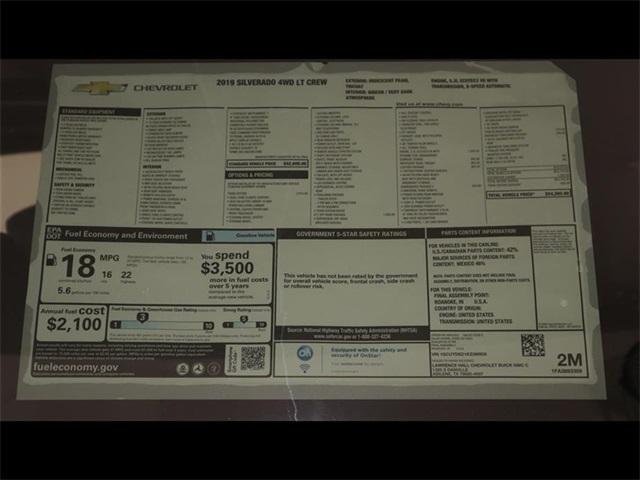Image resolution: width=640 pixels, height=480 pixels.
Task: Click the EPA seal icon next to fueleconomy.gov
Action: click(183, 368)
